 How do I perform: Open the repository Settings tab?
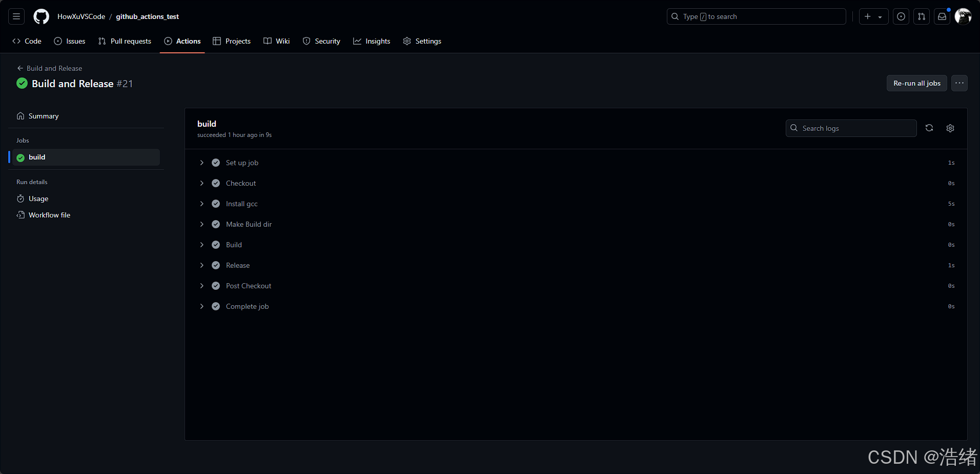pyautogui.click(x=422, y=41)
